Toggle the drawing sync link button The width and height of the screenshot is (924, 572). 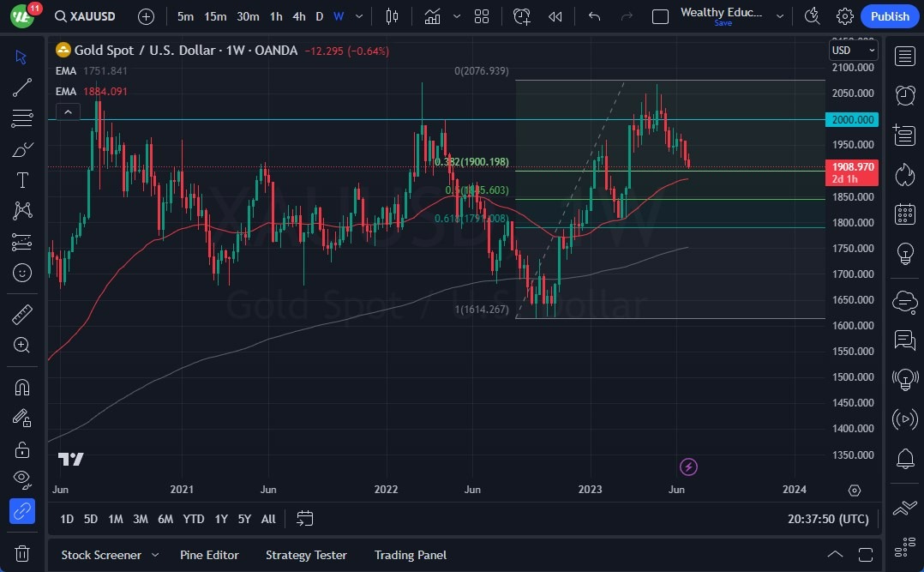21,511
